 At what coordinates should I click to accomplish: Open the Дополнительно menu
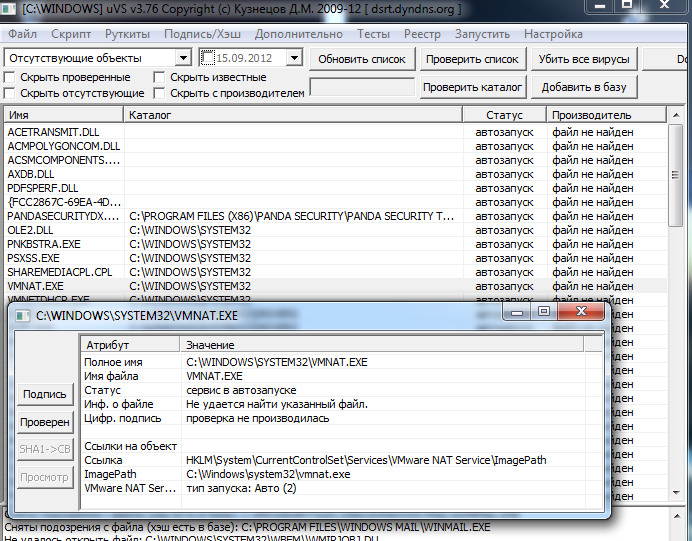(299, 34)
